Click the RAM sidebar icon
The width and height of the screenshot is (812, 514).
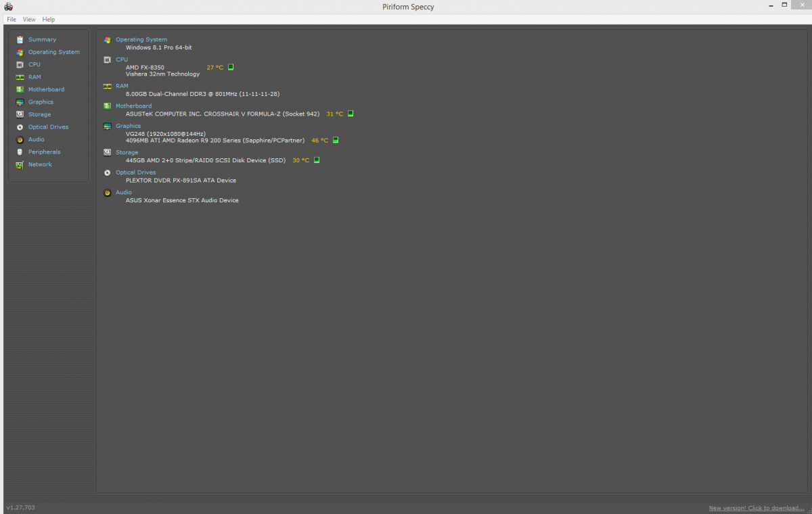[20, 77]
